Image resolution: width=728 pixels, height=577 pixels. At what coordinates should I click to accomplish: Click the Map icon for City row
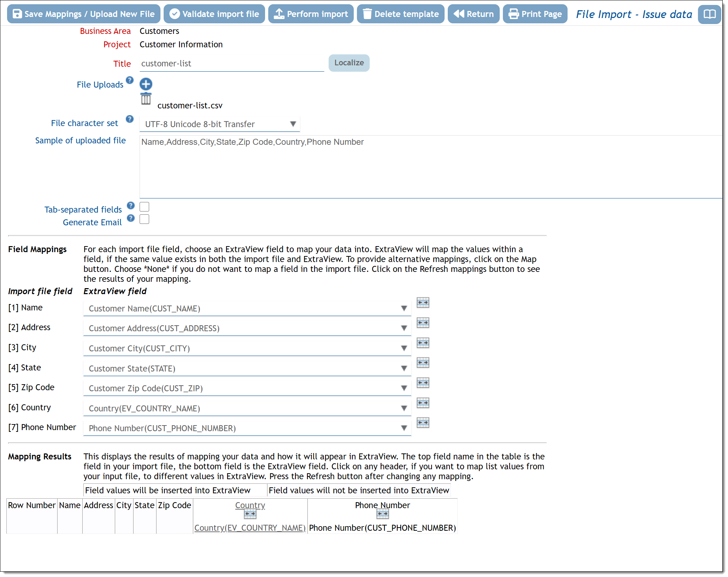(x=423, y=343)
